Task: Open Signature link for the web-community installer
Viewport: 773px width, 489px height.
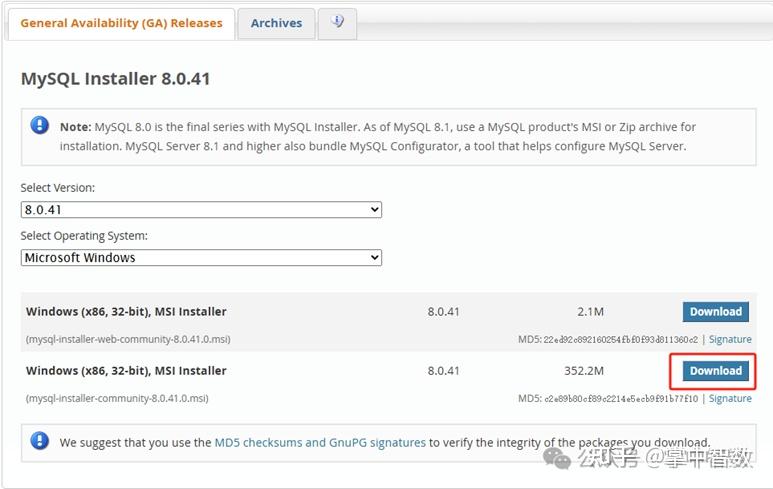Action: [x=730, y=339]
